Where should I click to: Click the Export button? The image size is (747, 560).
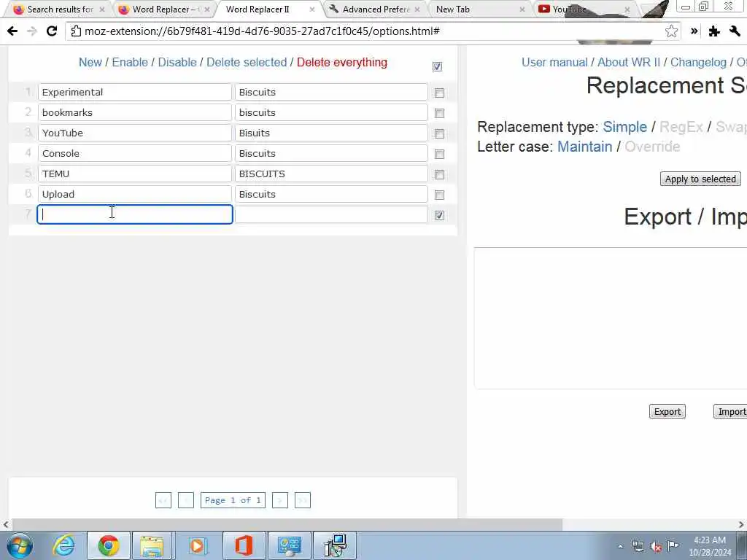point(667,412)
